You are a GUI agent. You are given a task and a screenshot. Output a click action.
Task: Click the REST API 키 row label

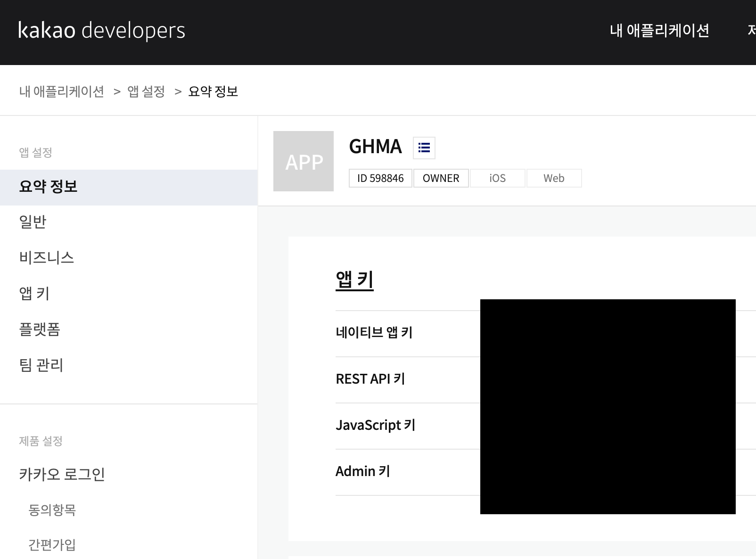pos(370,379)
